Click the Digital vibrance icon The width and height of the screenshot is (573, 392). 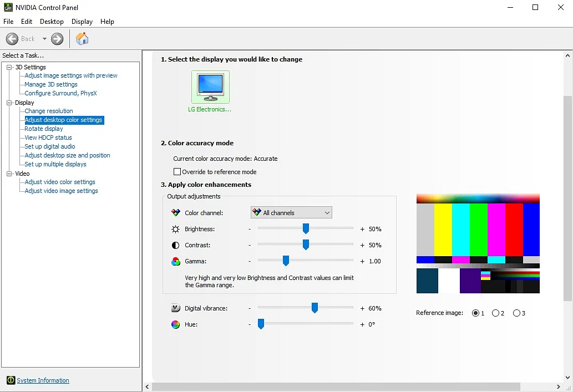click(175, 308)
